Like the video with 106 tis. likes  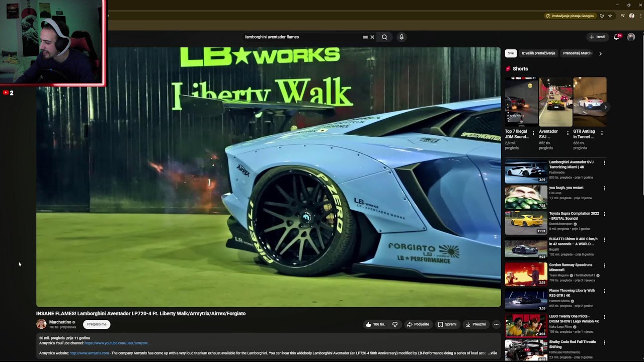pyautogui.click(x=375, y=324)
